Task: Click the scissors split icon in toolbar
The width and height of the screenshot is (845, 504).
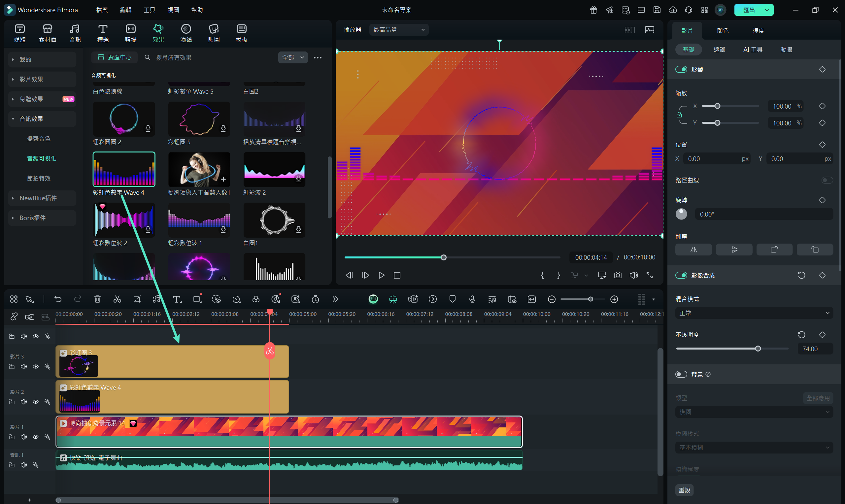Action: point(117,299)
